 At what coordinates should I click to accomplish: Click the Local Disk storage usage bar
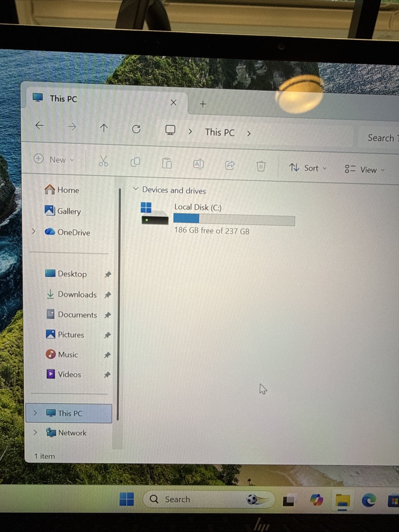234,220
